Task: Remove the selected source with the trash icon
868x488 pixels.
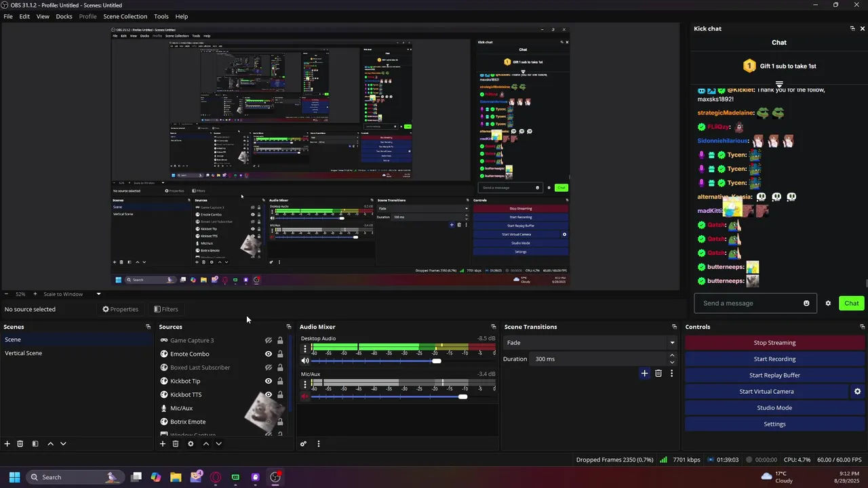Action: [176, 444]
